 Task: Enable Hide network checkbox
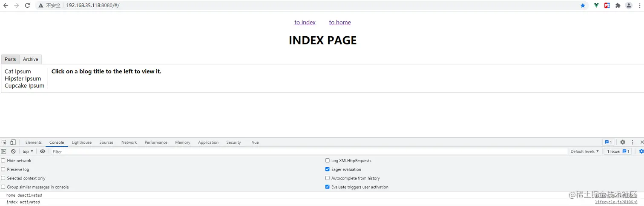[3, 161]
